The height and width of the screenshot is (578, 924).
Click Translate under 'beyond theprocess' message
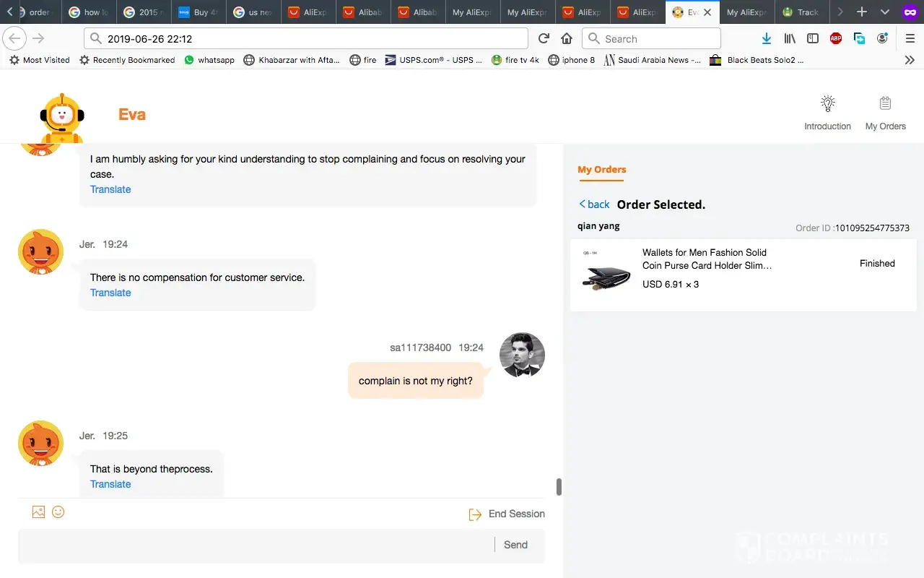tap(110, 484)
